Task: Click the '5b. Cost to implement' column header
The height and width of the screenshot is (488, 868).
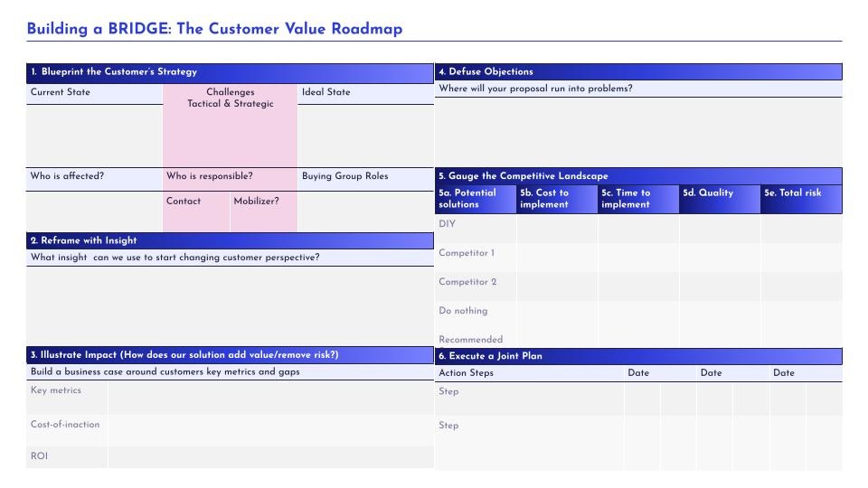Action: click(x=557, y=199)
